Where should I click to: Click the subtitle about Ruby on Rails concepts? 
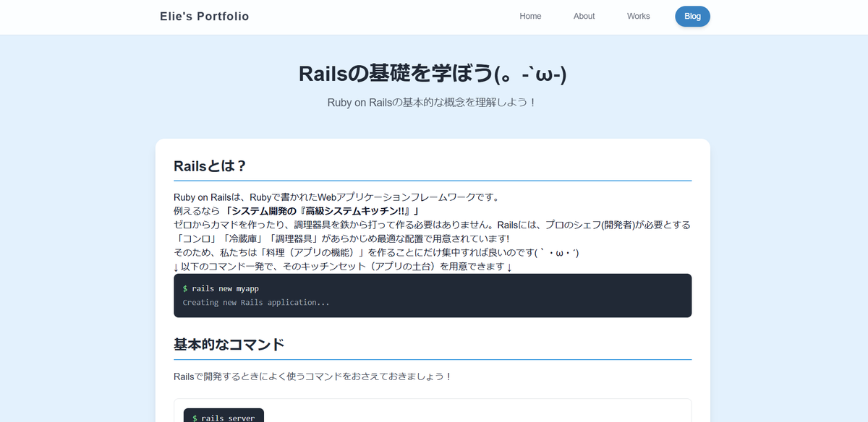[433, 103]
